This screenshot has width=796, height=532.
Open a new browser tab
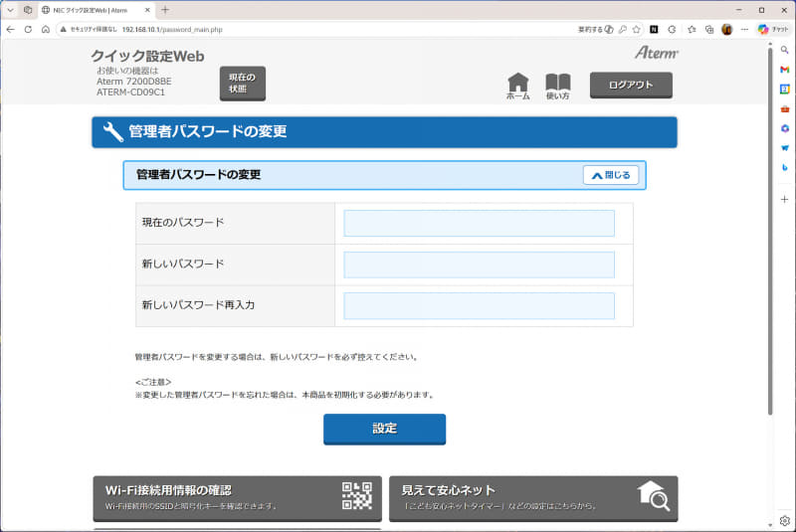click(165, 10)
